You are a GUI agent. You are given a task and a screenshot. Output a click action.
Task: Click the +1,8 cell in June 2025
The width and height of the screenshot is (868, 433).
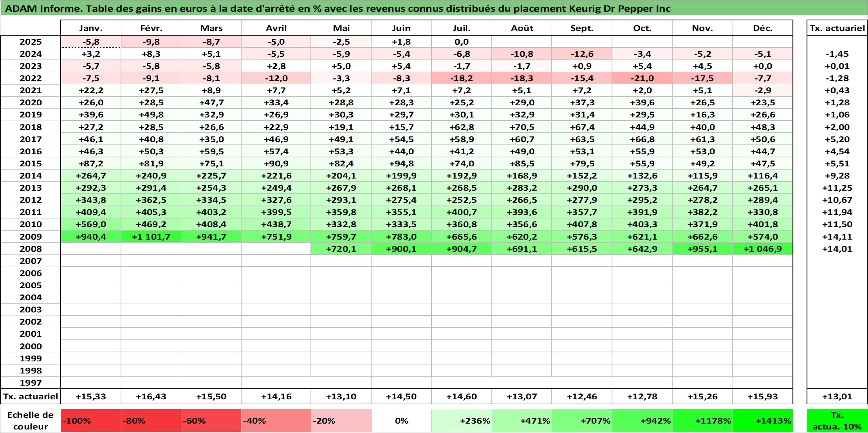pyautogui.click(x=401, y=42)
